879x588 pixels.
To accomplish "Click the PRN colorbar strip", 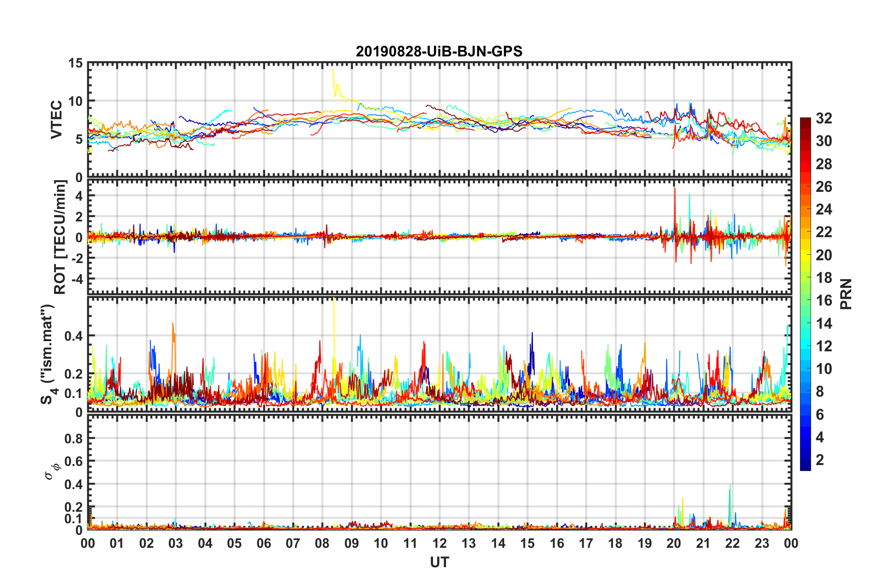I will pos(805,294).
